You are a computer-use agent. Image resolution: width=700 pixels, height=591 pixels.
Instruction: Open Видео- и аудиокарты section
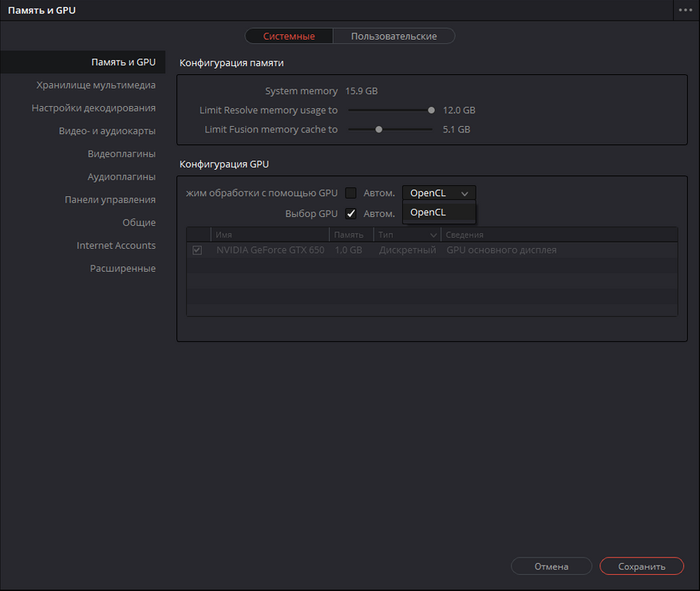(x=107, y=131)
